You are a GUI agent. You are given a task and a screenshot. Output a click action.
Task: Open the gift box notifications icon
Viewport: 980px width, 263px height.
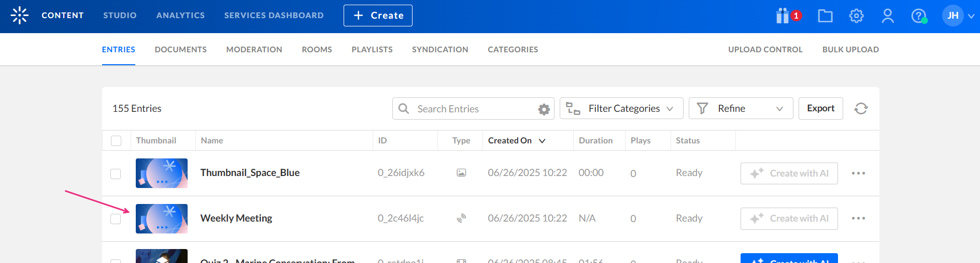(x=783, y=16)
